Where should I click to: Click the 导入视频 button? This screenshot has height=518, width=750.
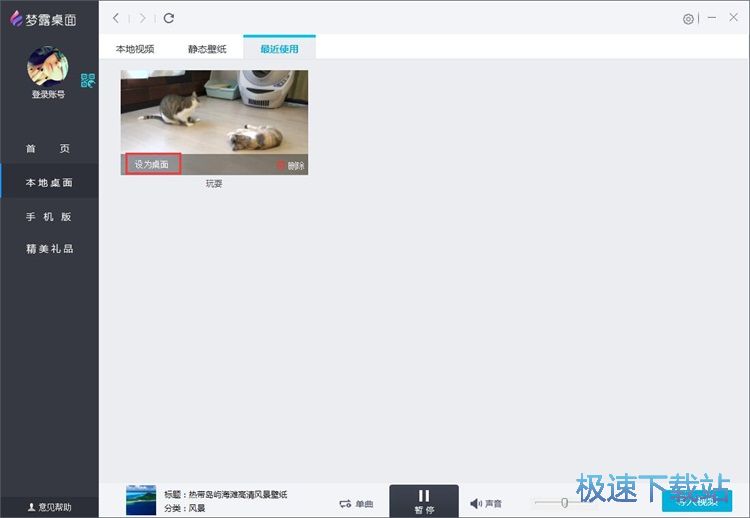(x=697, y=501)
